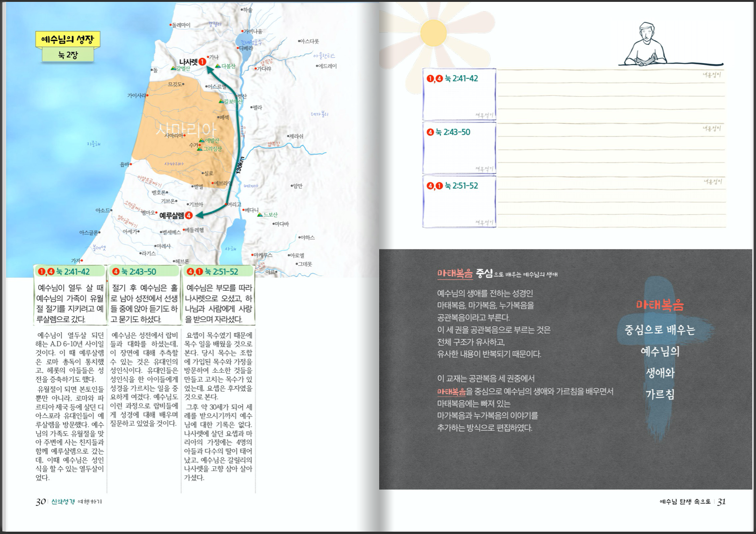Click the 가다랴 map label
Viewport: 756px width, 534px height.
[x=264, y=68]
